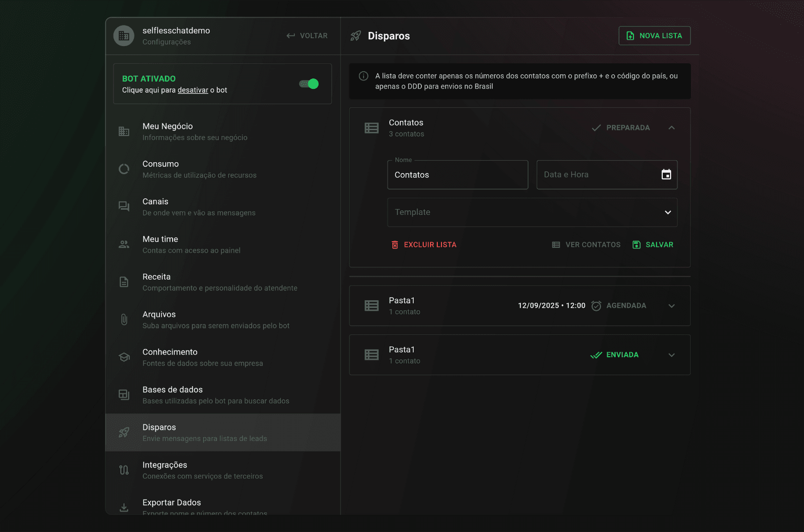Open Receita settings section

[223, 282]
